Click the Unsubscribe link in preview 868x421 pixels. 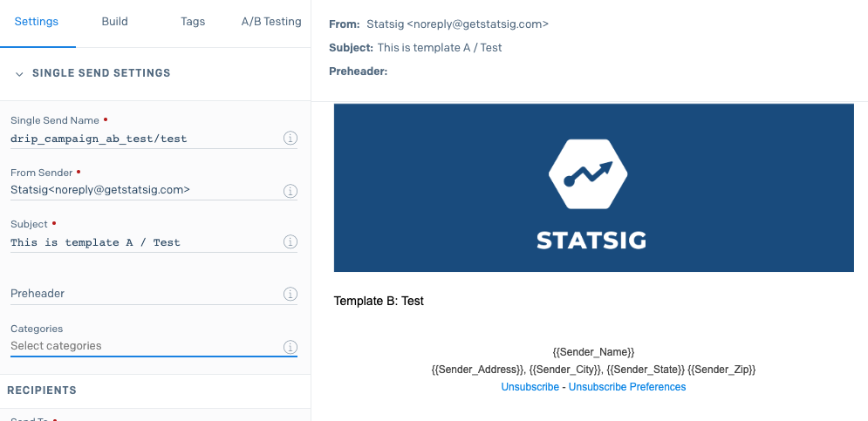[x=530, y=387]
